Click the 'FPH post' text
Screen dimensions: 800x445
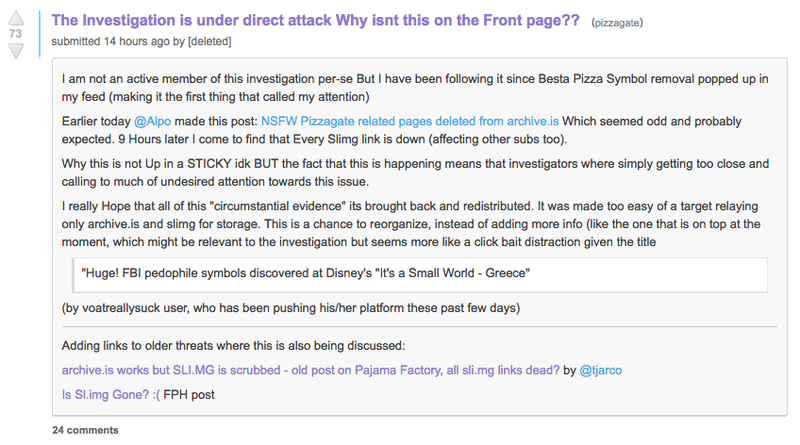click(189, 394)
